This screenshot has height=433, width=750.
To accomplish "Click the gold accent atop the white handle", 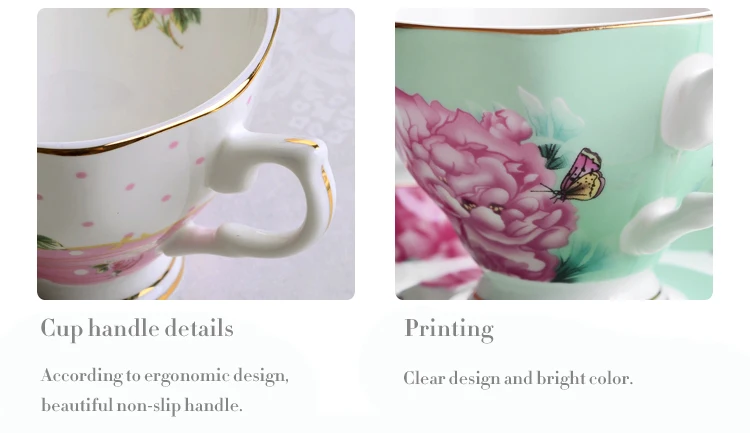I will pyautogui.click(x=303, y=143).
